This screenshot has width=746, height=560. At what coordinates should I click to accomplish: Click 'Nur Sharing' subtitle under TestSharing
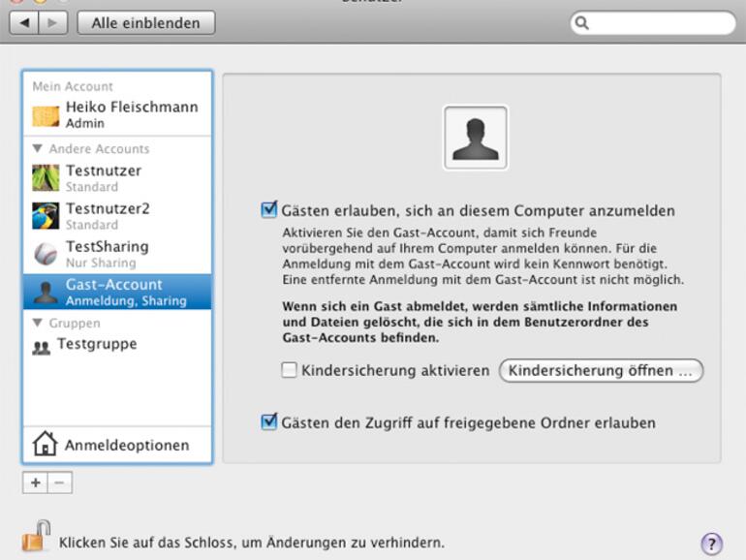click(x=101, y=263)
